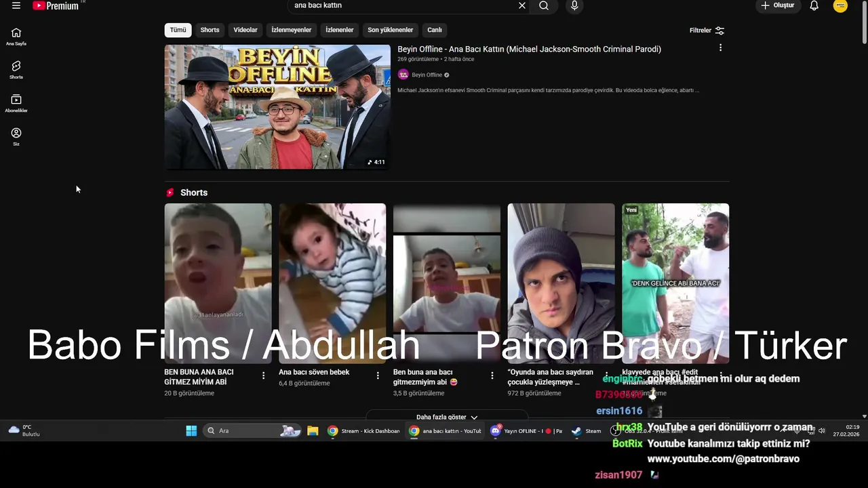Click the magnifier search button
Viewport: 868px width, 488px height.
[544, 5]
